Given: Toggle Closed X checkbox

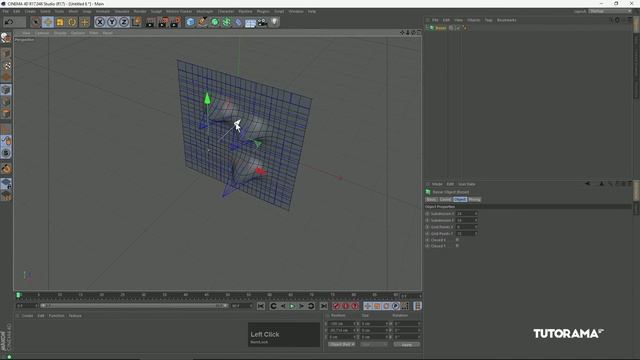Looking at the screenshot, I should (457, 240).
